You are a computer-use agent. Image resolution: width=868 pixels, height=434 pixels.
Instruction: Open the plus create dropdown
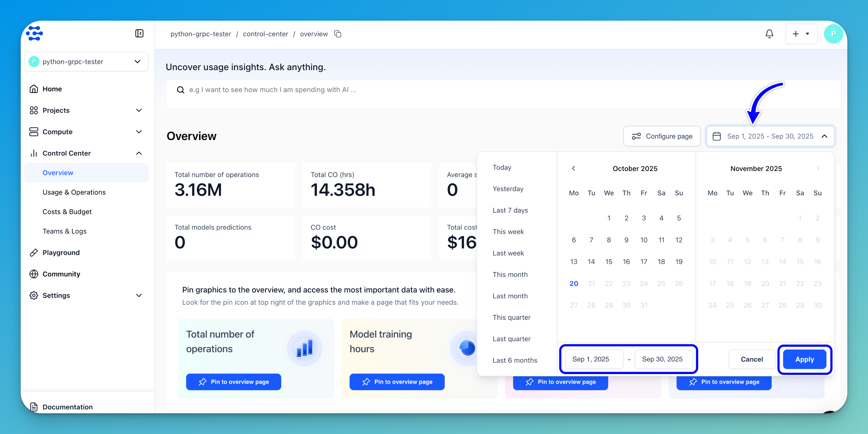[801, 34]
